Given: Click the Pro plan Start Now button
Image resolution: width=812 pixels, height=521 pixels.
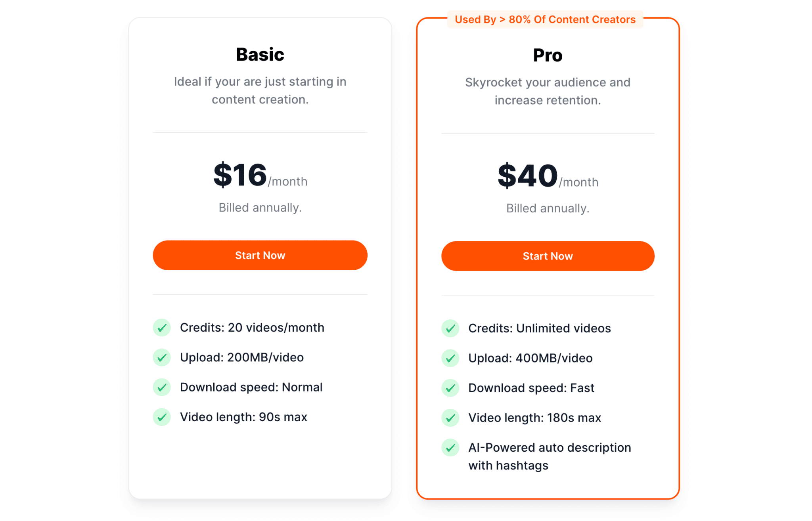Looking at the screenshot, I should pos(547,256).
